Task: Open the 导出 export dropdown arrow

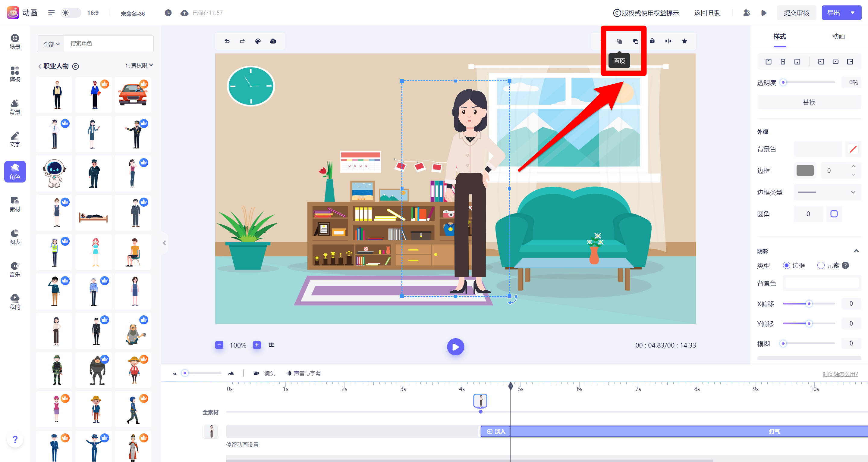Action: coord(853,13)
